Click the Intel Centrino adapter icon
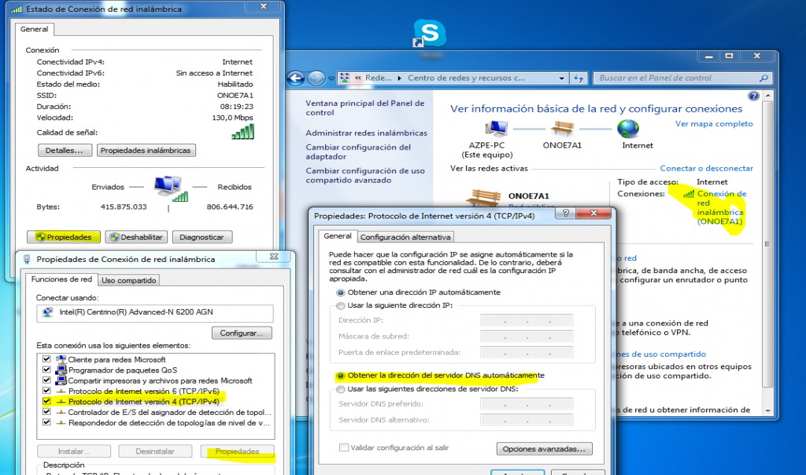The image size is (806, 475). (x=47, y=312)
